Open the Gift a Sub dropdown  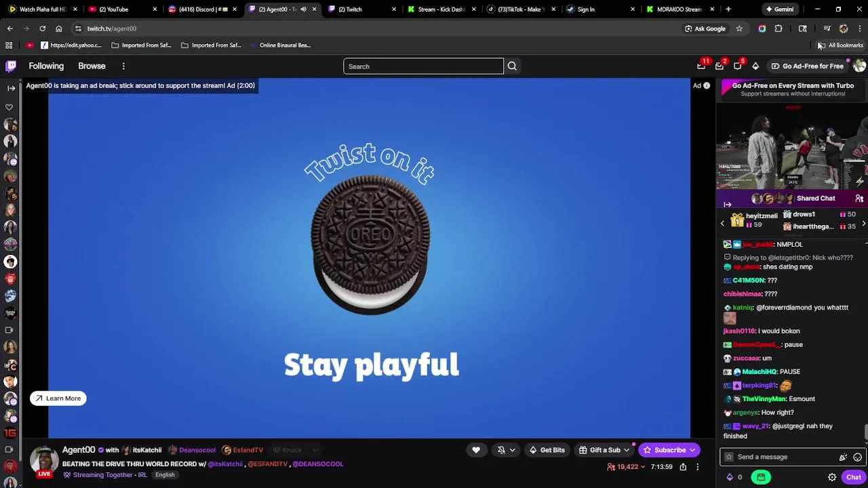(x=604, y=450)
